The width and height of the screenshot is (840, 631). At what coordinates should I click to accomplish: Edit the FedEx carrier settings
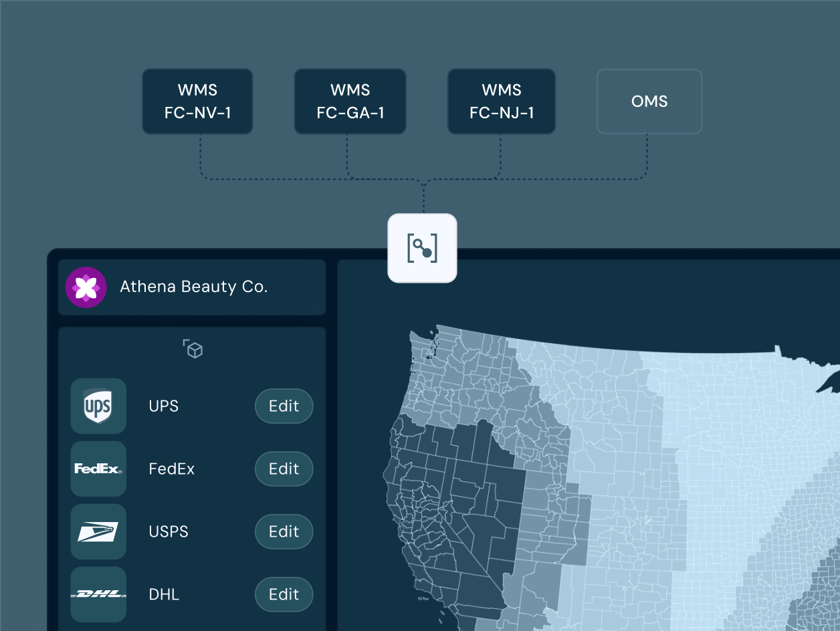pyautogui.click(x=284, y=469)
